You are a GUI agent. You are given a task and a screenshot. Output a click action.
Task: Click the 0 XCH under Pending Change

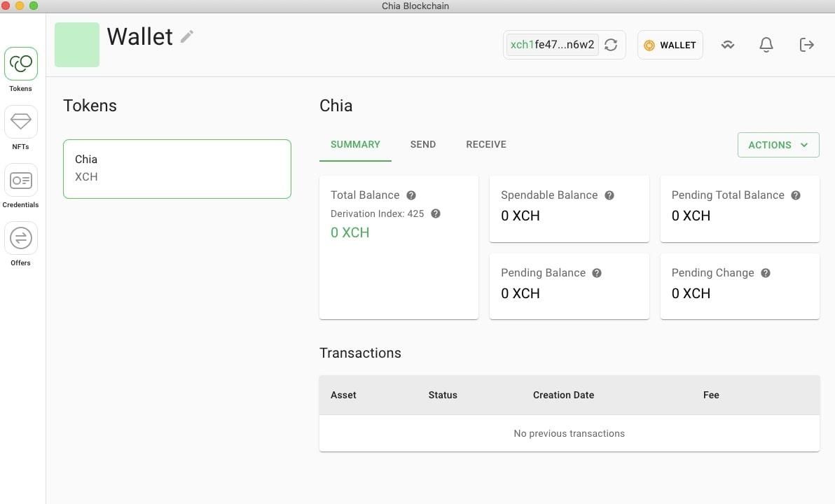(x=691, y=293)
